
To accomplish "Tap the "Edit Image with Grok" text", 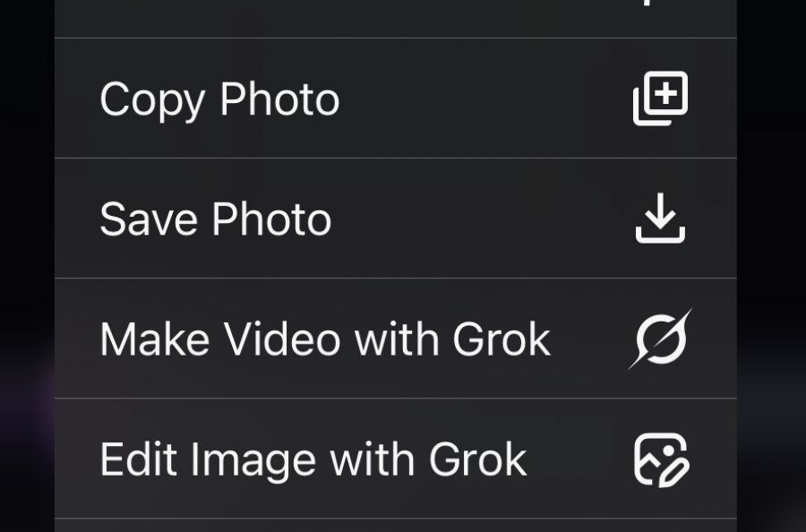I will 313,459.
